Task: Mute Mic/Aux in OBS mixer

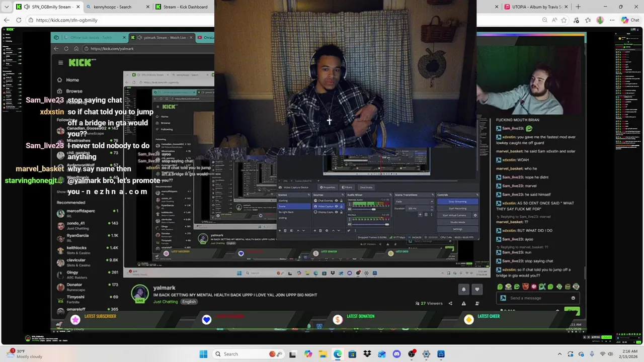Action: tap(350, 224)
